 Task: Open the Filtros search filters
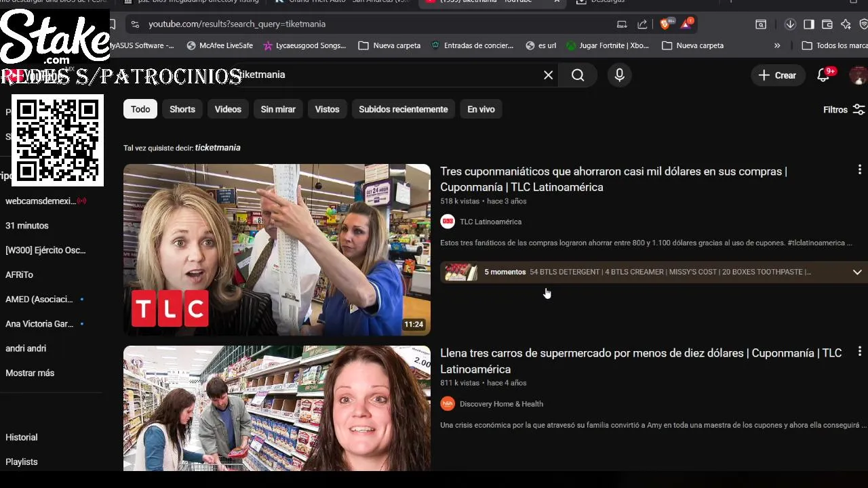(x=844, y=109)
